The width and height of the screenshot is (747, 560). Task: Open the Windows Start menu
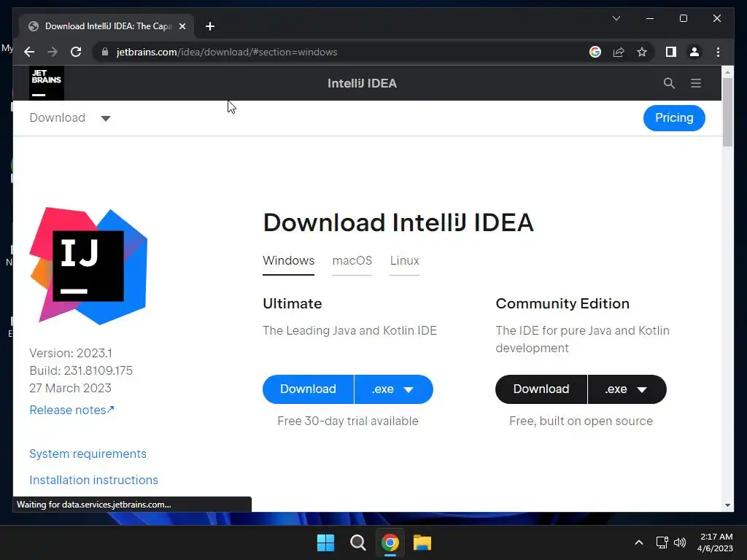[x=326, y=542]
